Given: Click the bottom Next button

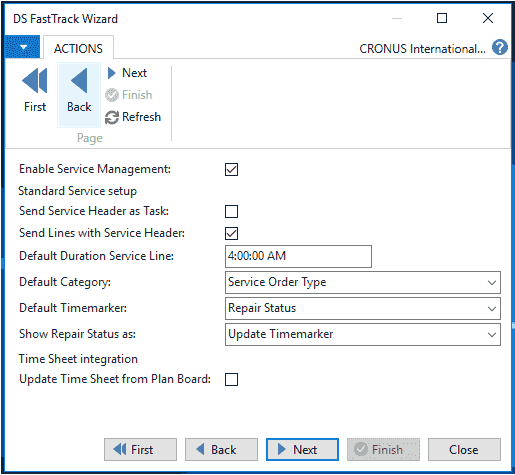Looking at the screenshot, I should coord(302,450).
